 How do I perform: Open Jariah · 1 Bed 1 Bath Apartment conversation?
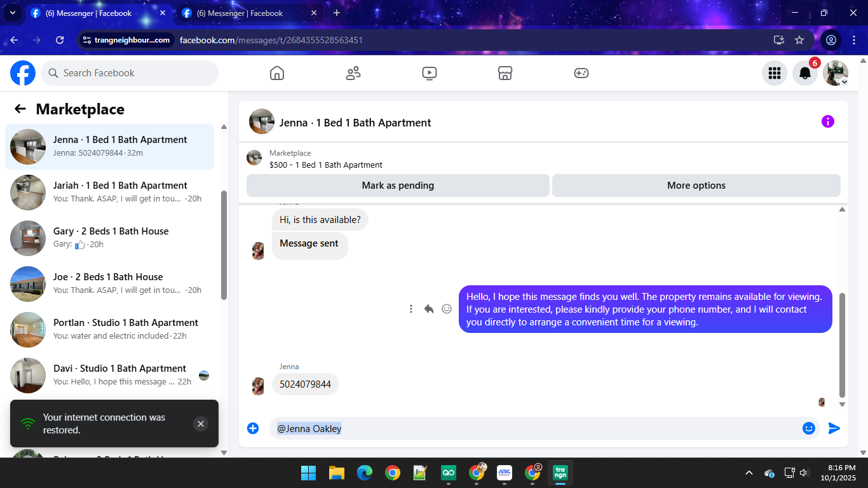(x=109, y=193)
